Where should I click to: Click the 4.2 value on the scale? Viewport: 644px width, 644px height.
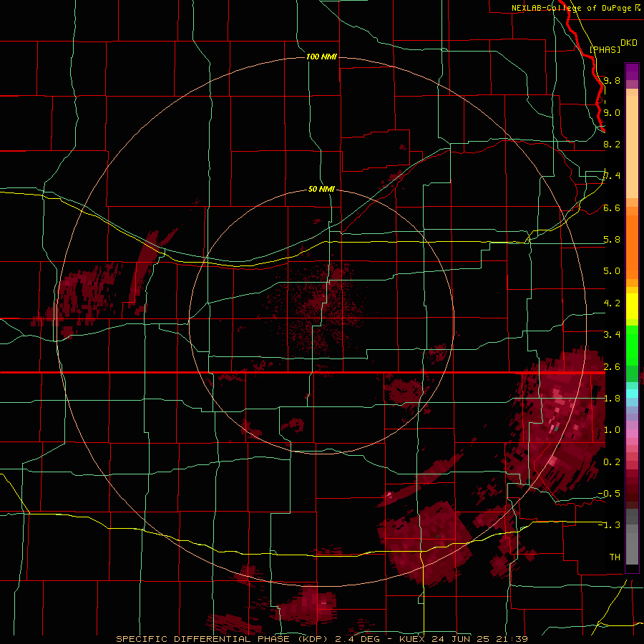click(x=612, y=303)
